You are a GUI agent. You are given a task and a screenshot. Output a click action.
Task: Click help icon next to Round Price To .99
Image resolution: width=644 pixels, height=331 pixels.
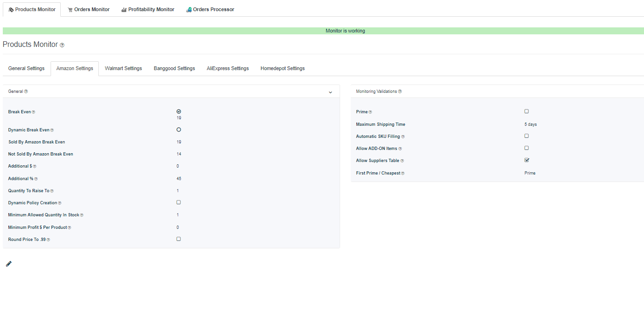tap(48, 240)
